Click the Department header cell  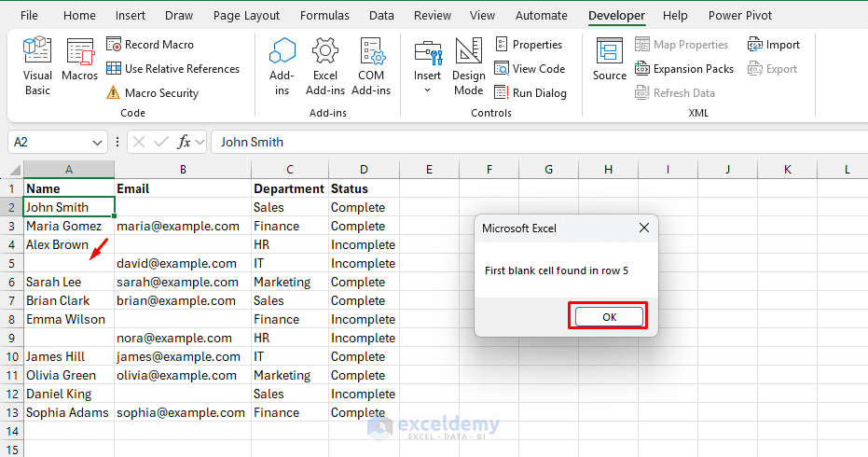pos(290,189)
